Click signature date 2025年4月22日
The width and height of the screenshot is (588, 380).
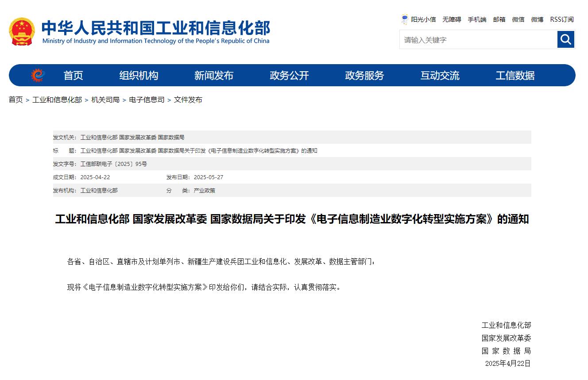tap(508, 364)
